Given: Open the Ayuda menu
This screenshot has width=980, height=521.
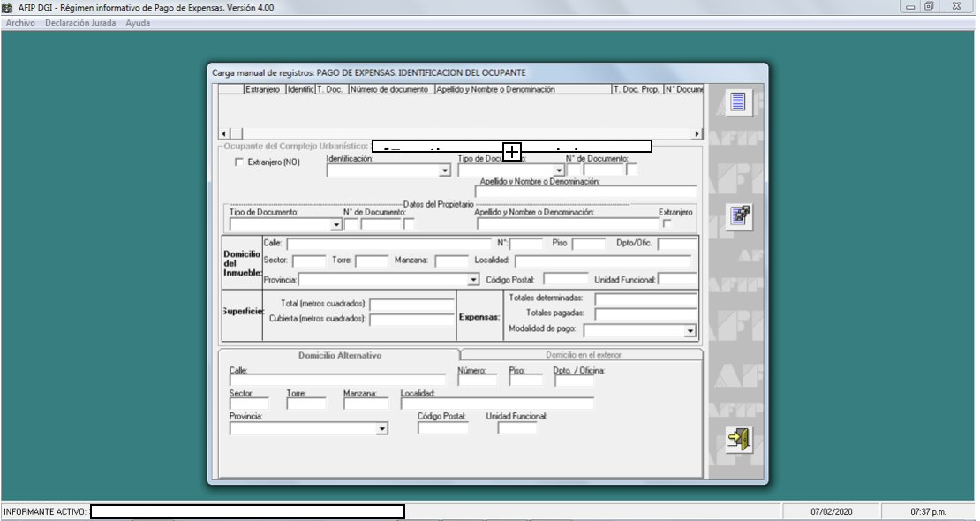Looking at the screenshot, I should tap(138, 23).
